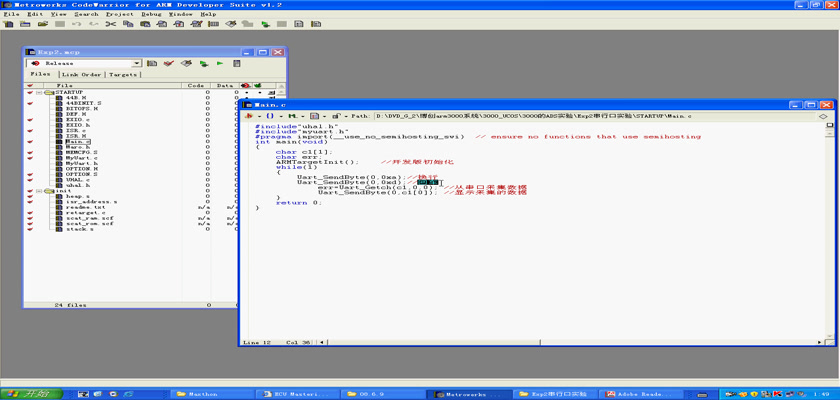Select OPTION.S in the file list
This screenshot has height=400, width=840.
coord(82,175)
